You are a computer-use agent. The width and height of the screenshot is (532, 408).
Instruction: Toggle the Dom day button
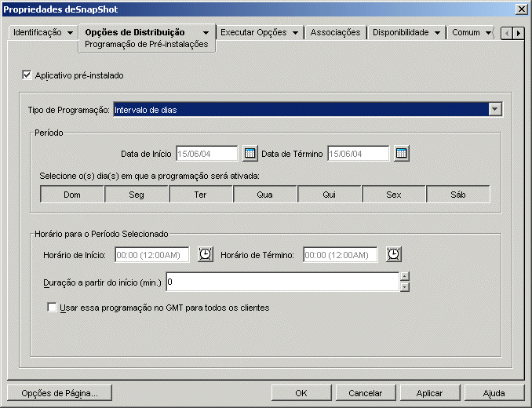click(x=72, y=194)
